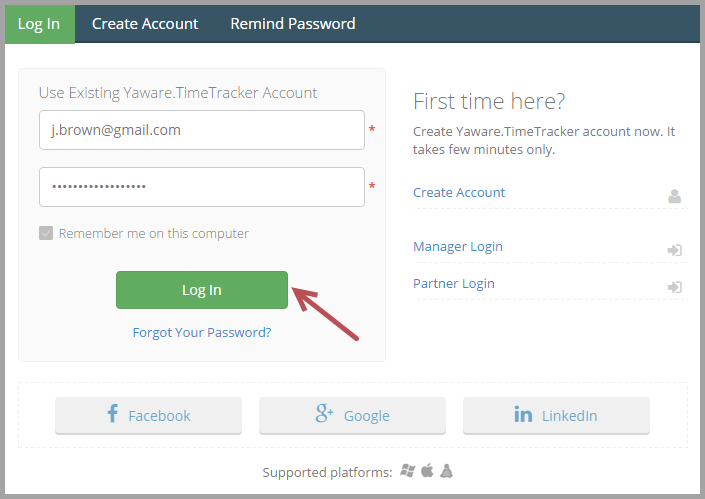Click the sign-in arrow icon next to Manager Login
This screenshot has height=499, width=705.
tap(674, 250)
